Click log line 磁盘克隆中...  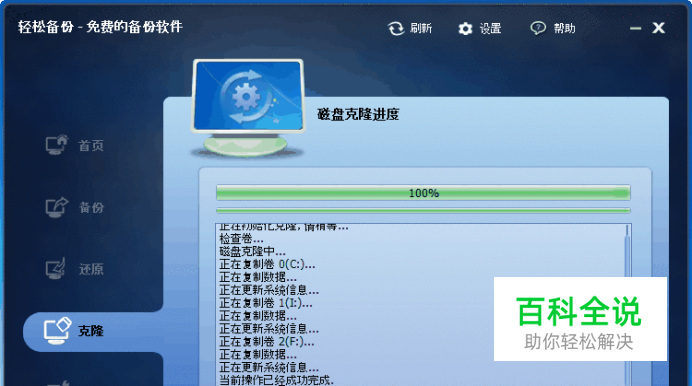[252, 252]
